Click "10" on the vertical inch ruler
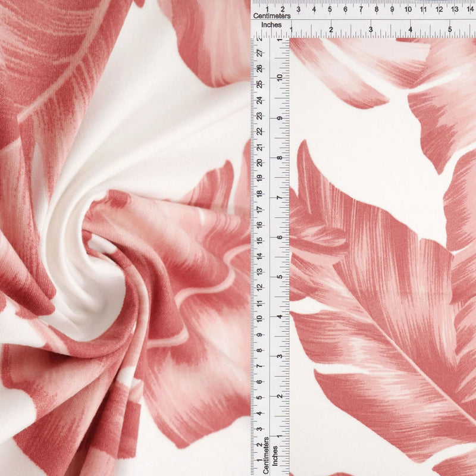Screen dimensions: 476x476 [x=280, y=77]
